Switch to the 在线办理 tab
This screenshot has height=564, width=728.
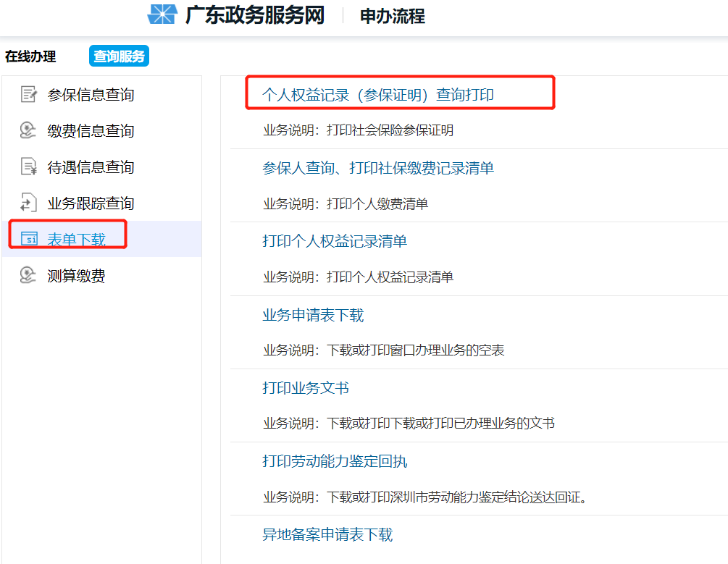point(30,56)
